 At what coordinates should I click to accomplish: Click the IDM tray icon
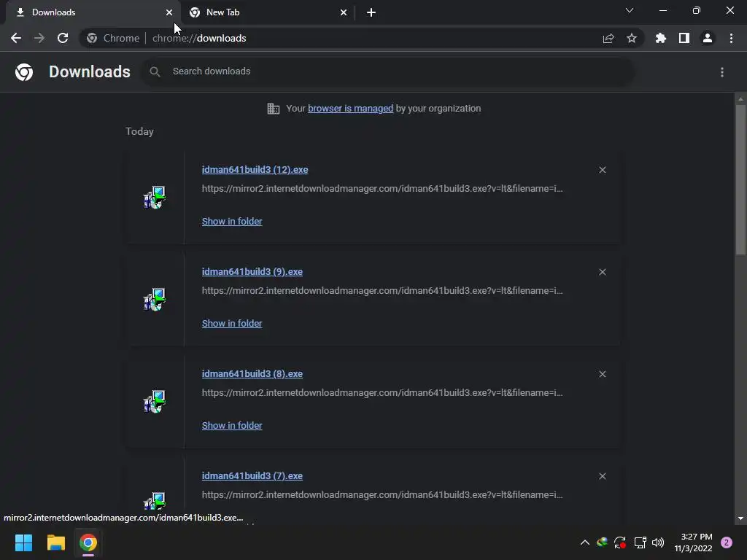(602, 542)
